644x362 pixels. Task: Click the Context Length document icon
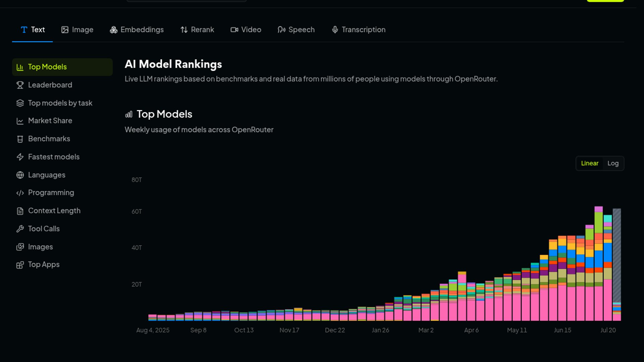20,211
